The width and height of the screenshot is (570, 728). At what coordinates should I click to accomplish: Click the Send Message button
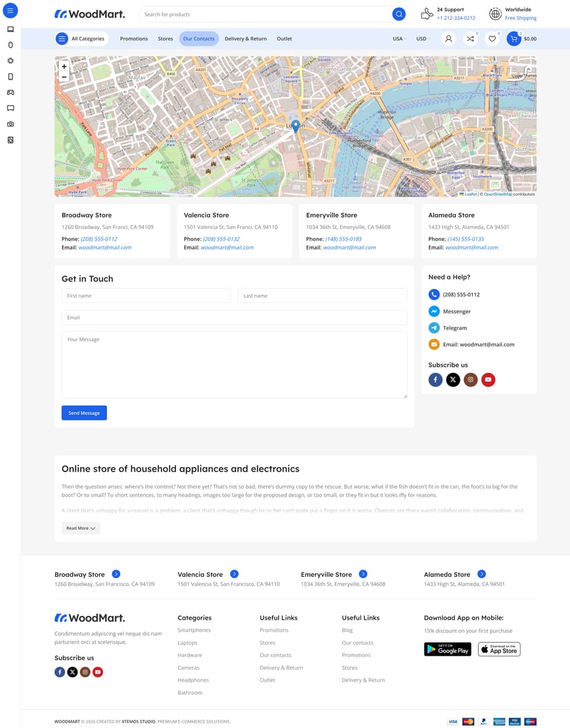pos(84,413)
